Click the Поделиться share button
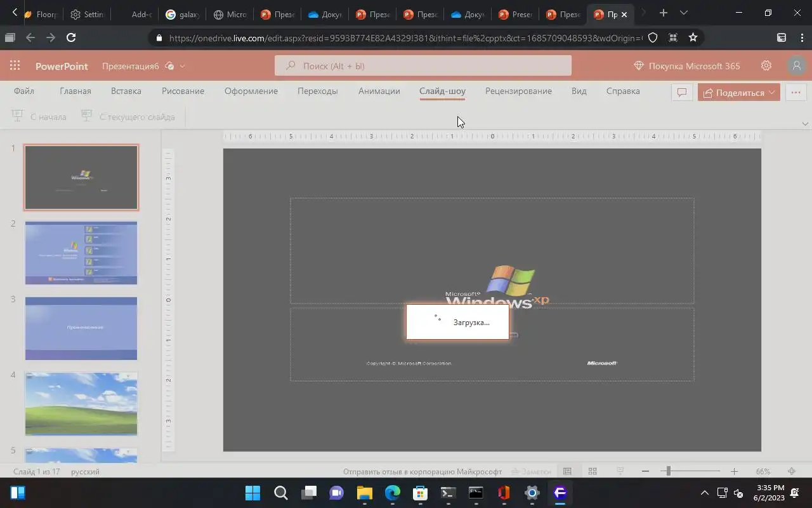This screenshot has height=508, width=812. [739, 92]
